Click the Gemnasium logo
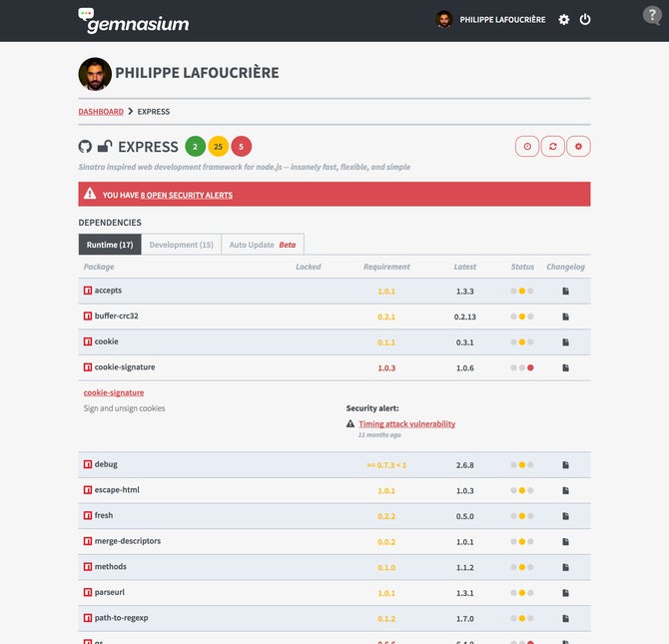 (134, 21)
